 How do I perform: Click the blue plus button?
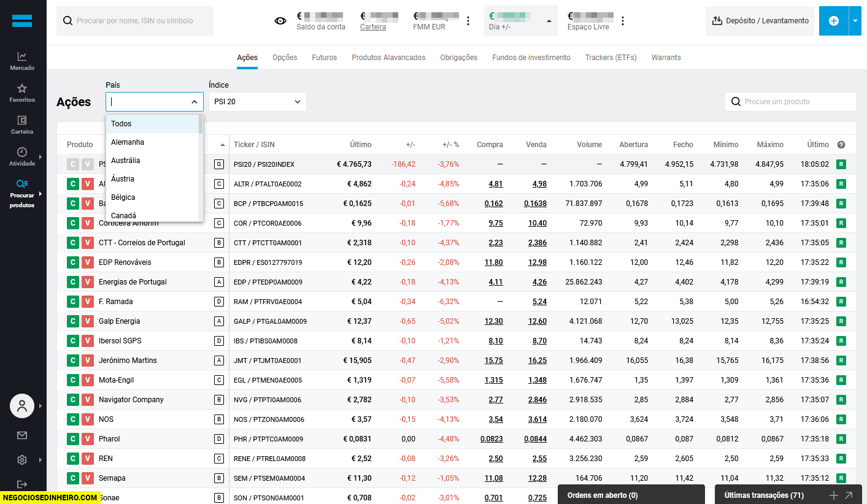[834, 21]
